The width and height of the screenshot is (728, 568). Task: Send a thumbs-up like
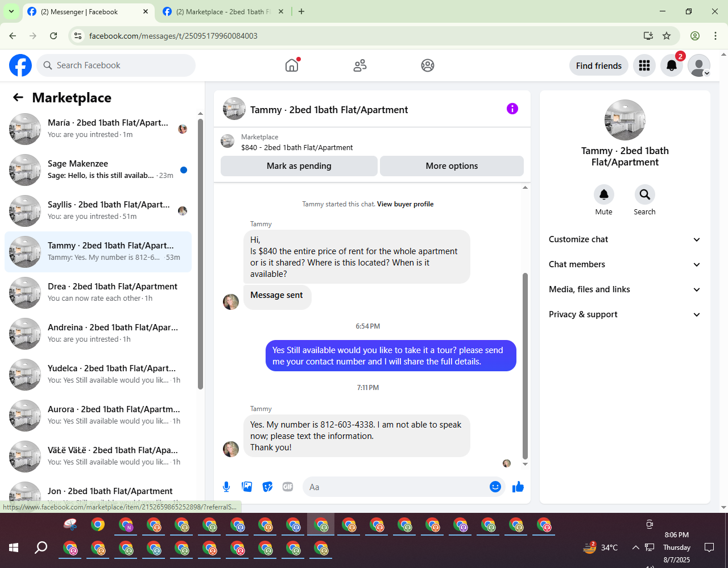pos(518,487)
